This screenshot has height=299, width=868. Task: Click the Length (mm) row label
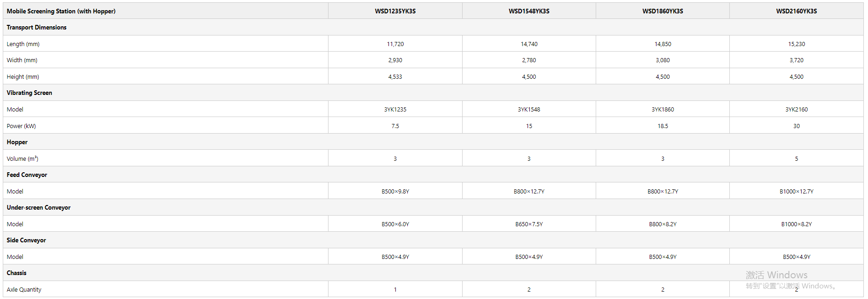tap(23, 44)
